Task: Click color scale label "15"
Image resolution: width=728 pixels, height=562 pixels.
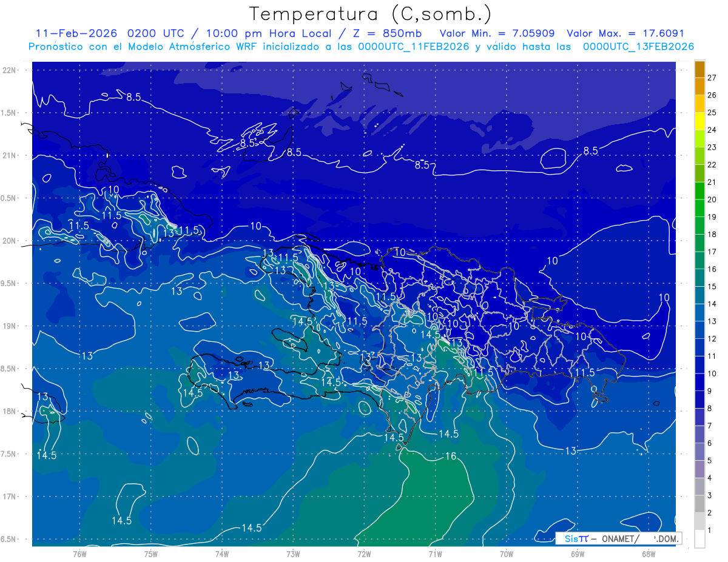Action: [712, 287]
